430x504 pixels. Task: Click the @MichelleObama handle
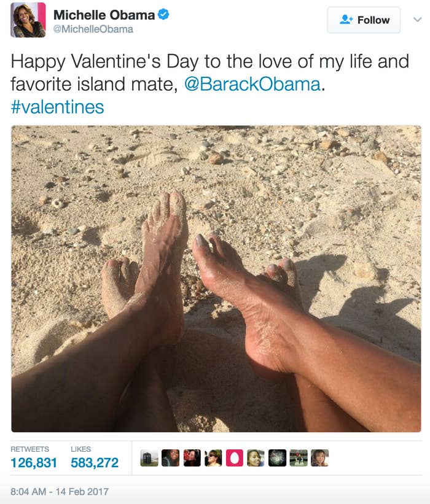93,29
